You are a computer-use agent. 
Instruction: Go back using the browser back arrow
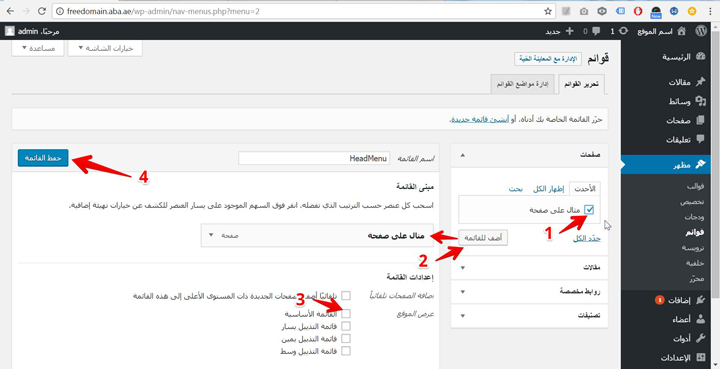tap(10, 11)
